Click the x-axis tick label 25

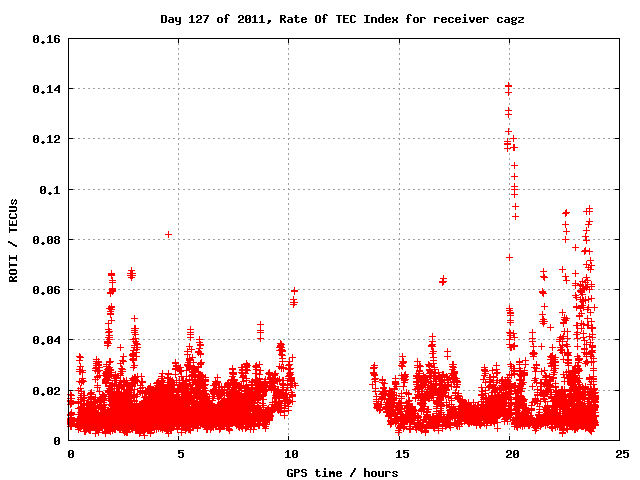pos(619,453)
